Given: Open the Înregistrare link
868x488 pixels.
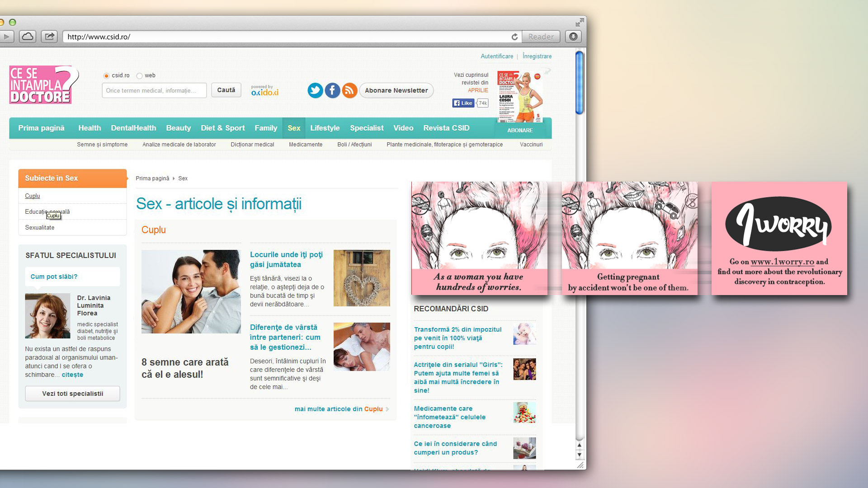Looking at the screenshot, I should pos(537,56).
